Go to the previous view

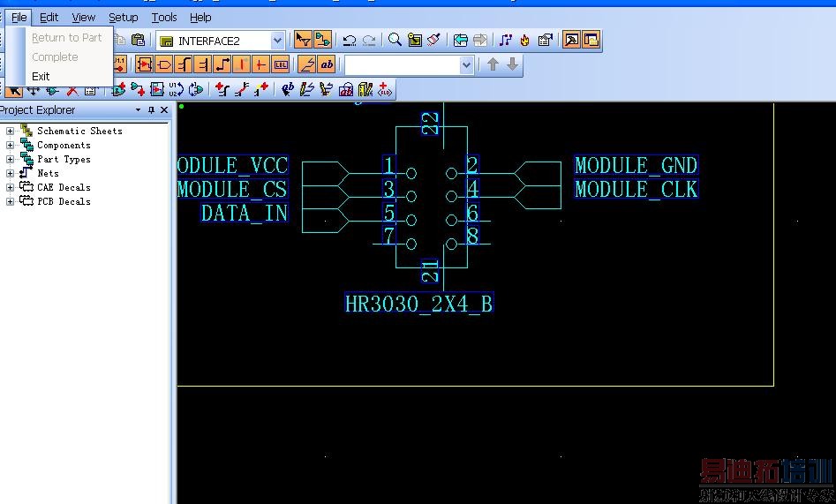click(460, 40)
